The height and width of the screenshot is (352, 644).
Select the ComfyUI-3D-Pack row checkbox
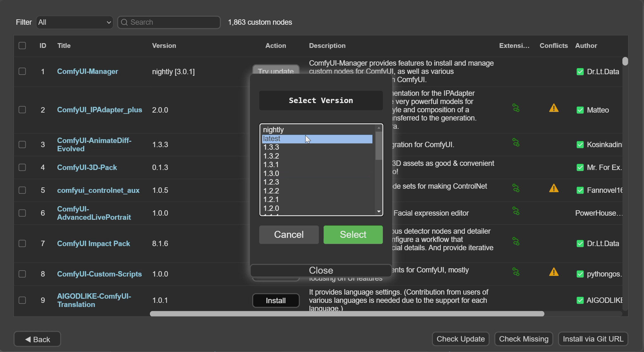(x=22, y=167)
